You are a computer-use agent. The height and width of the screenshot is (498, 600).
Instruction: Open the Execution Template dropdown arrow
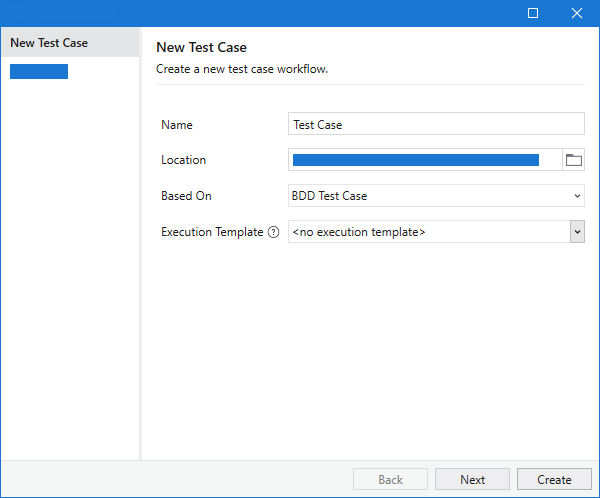[x=577, y=232]
